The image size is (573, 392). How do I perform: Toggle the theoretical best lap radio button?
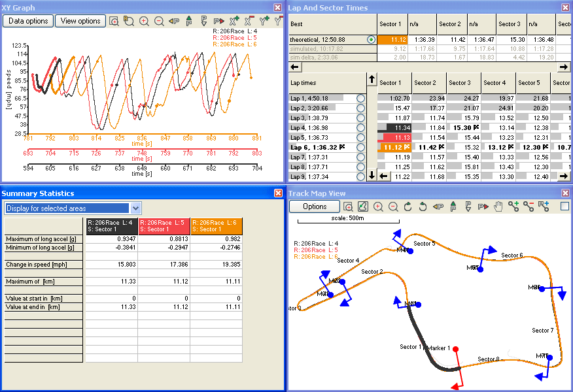[371, 40]
